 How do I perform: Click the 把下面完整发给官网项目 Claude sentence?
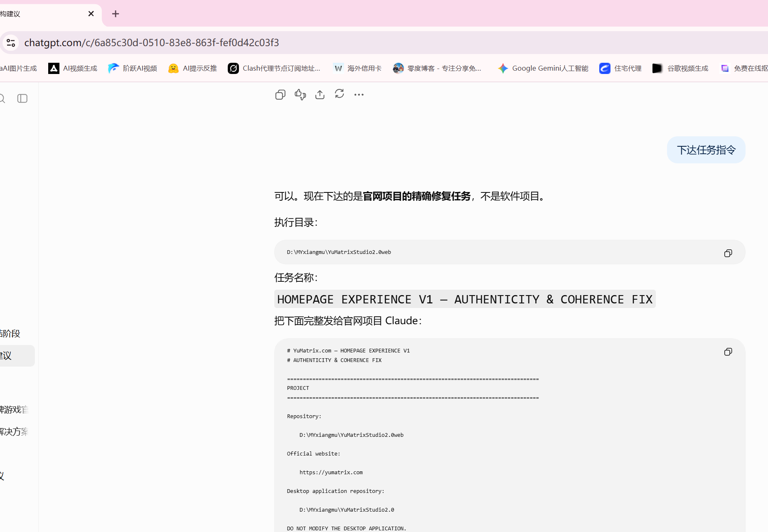pyautogui.click(x=348, y=321)
